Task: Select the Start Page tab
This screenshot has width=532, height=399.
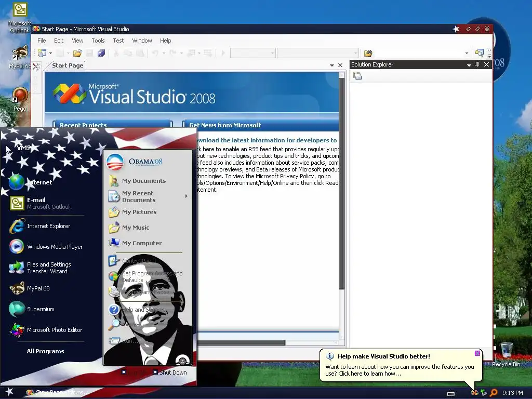Action: click(68, 65)
